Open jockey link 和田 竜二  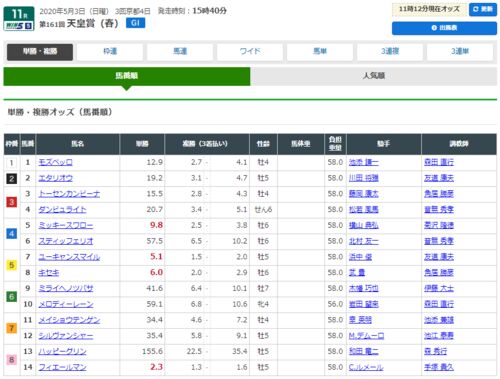click(x=364, y=352)
